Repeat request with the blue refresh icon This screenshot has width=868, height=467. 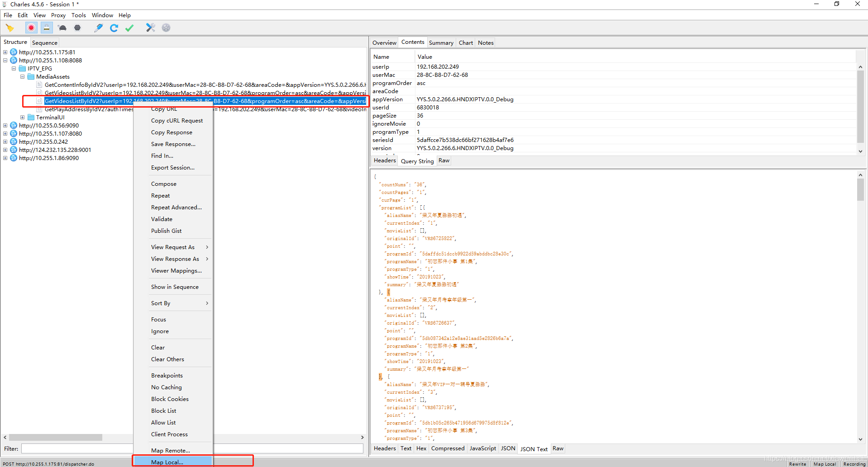pyautogui.click(x=114, y=28)
